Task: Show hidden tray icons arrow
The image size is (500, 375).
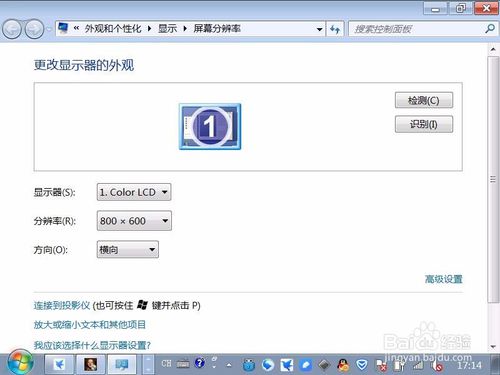Action: pos(229,365)
